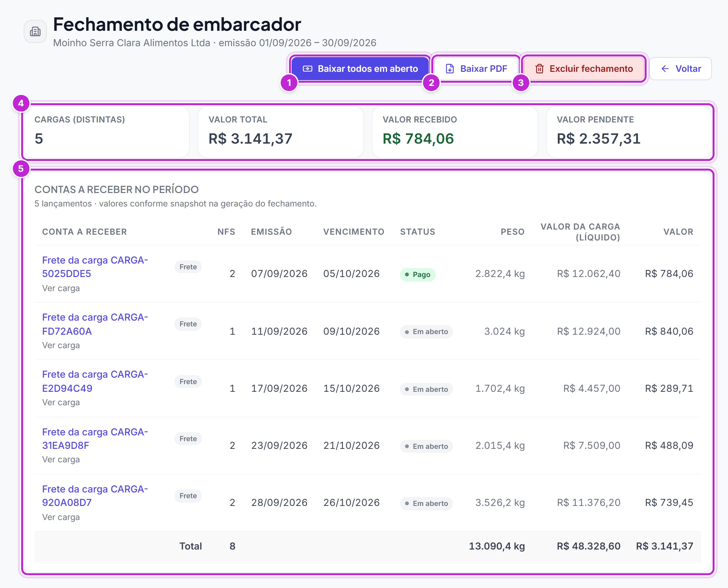
Task: Click the PESO column header
Action: point(512,232)
